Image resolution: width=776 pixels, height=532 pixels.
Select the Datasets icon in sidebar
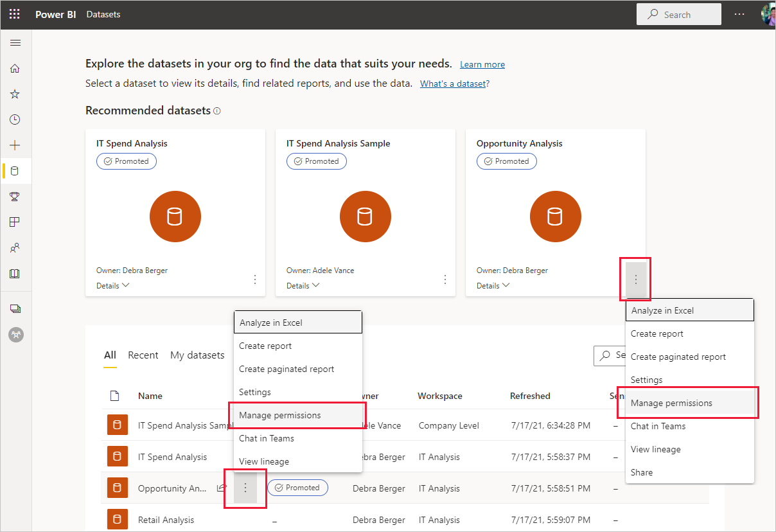pos(15,171)
